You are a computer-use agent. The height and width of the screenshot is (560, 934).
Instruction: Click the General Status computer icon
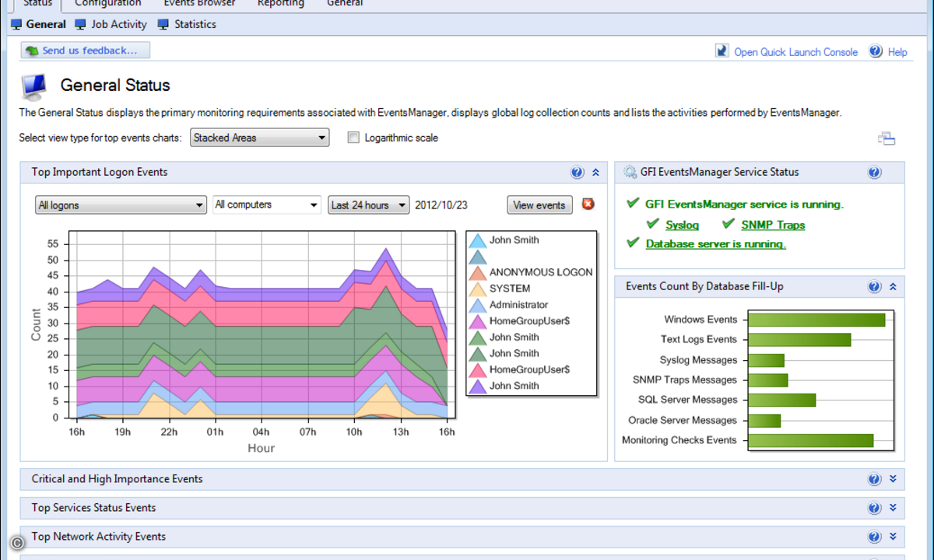[34, 86]
